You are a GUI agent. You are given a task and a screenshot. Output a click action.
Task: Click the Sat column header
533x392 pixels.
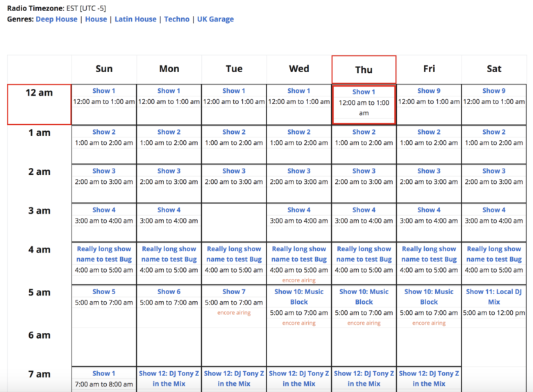pos(494,69)
